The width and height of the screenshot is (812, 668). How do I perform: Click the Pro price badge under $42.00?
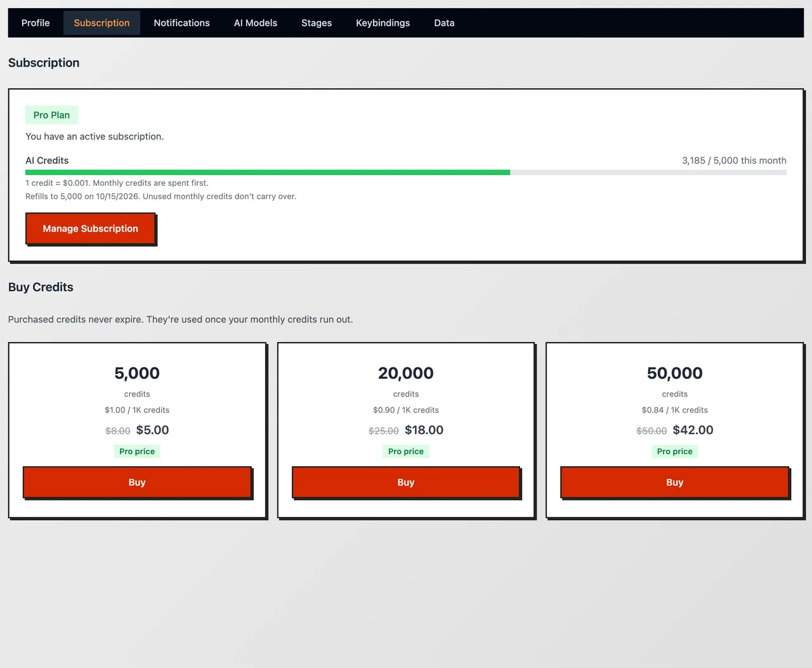point(674,451)
